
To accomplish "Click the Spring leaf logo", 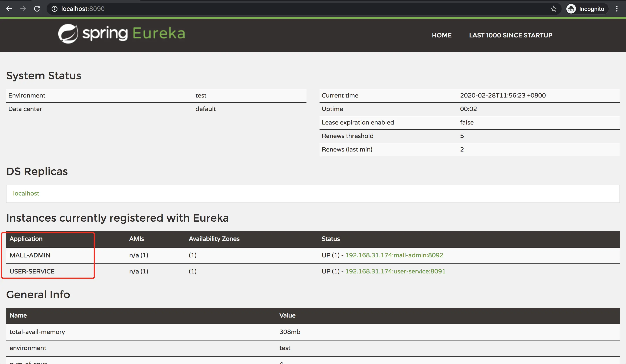I will (x=68, y=34).
